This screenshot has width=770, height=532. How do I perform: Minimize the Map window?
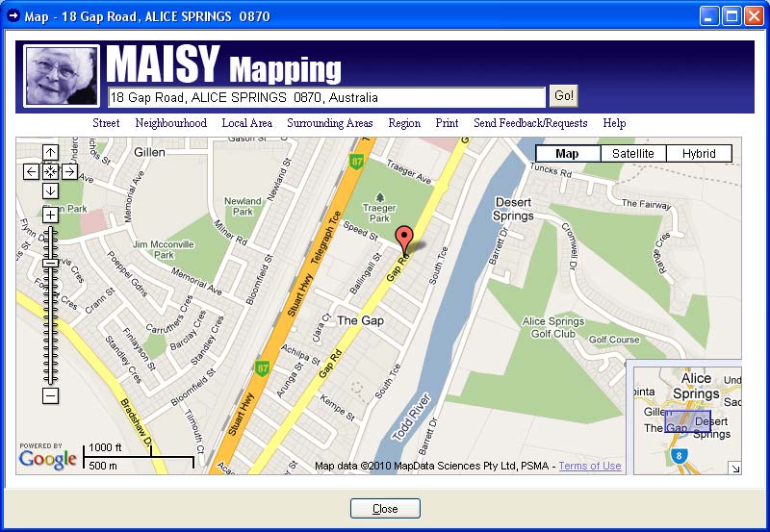(708, 16)
